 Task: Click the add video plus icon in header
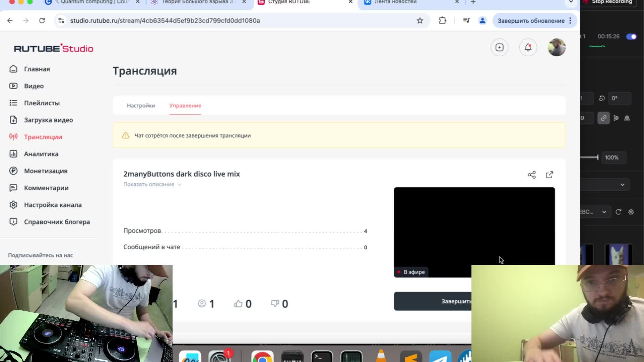point(499,48)
